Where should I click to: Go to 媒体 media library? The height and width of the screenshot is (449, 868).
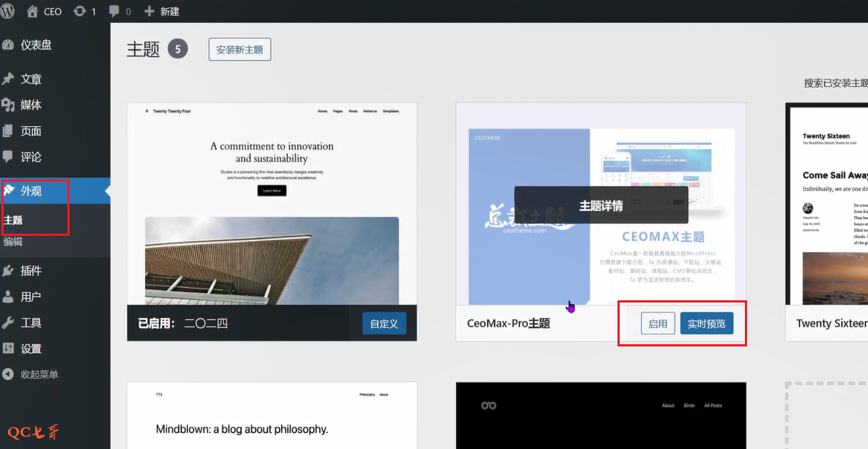pyautogui.click(x=31, y=105)
